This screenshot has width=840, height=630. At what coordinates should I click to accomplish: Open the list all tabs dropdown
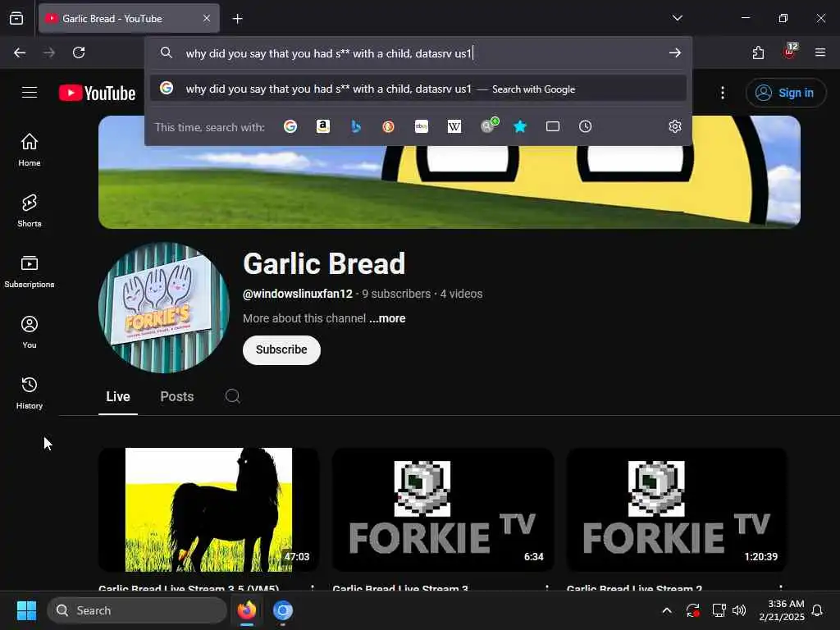click(677, 18)
